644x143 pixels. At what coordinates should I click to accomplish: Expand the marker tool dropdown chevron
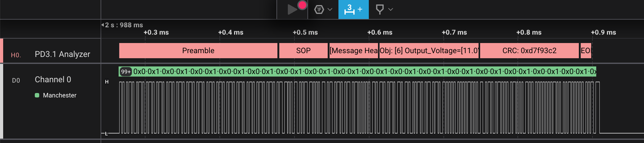tap(391, 9)
